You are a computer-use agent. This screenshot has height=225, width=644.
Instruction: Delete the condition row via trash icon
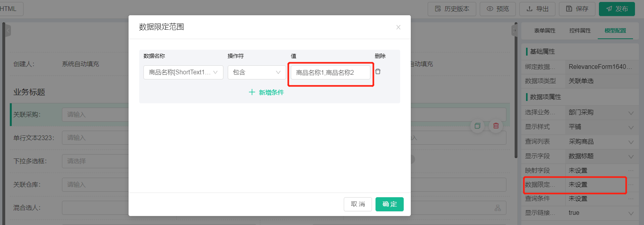point(378,72)
